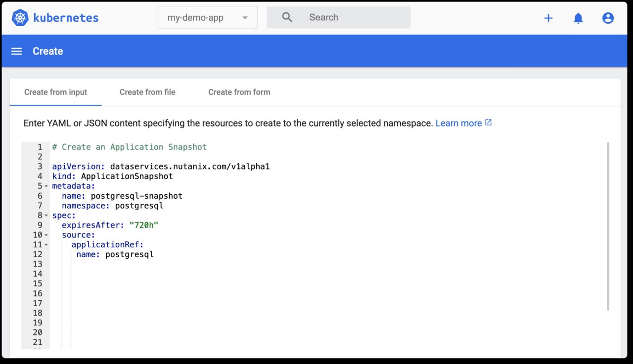
Task: Open the user account profile icon
Action: coord(608,18)
